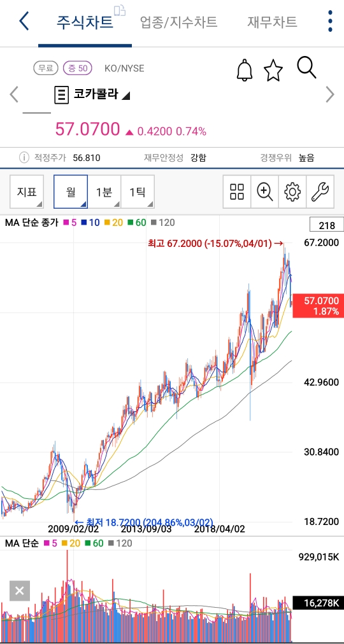Viewport: 344px width, 644px height.
Task: Switch to the 업종/지수차트 tab
Action: (179, 22)
